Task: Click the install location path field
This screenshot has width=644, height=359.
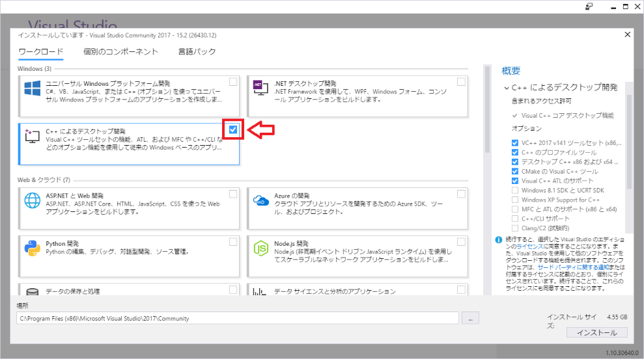Action: point(238,318)
